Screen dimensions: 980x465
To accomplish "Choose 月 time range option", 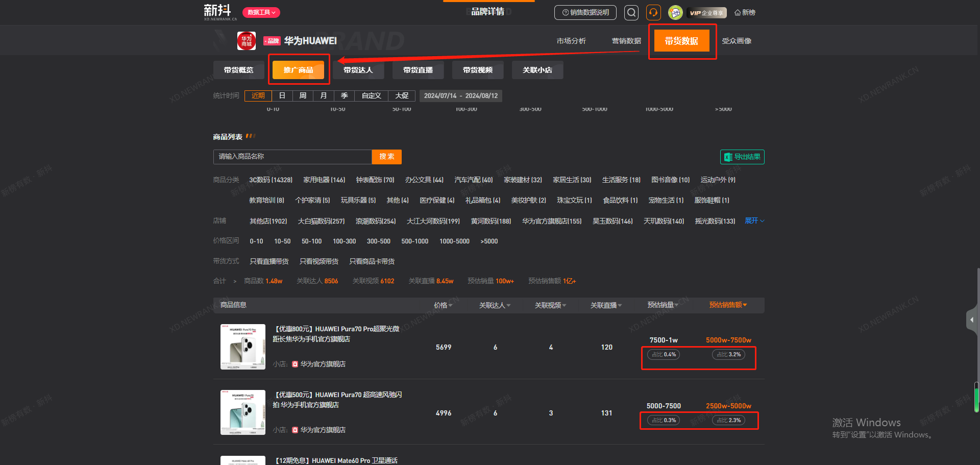I will [324, 96].
